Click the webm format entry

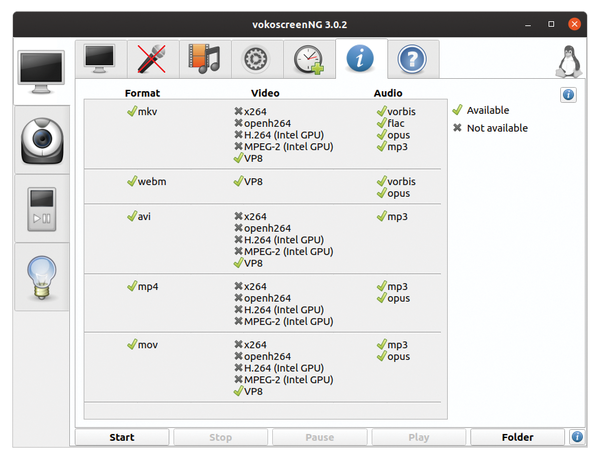coord(147,181)
